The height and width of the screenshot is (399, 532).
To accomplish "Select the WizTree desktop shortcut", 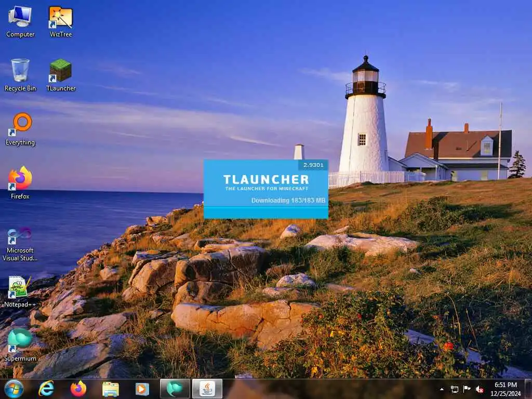I will point(61,22).
